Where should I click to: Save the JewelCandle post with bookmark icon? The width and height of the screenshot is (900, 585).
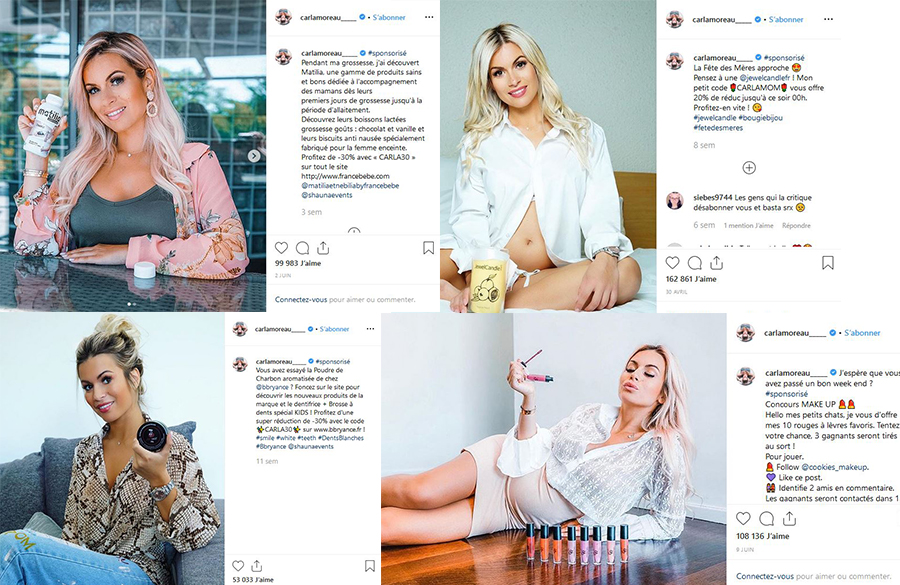[x=828, y=263]
